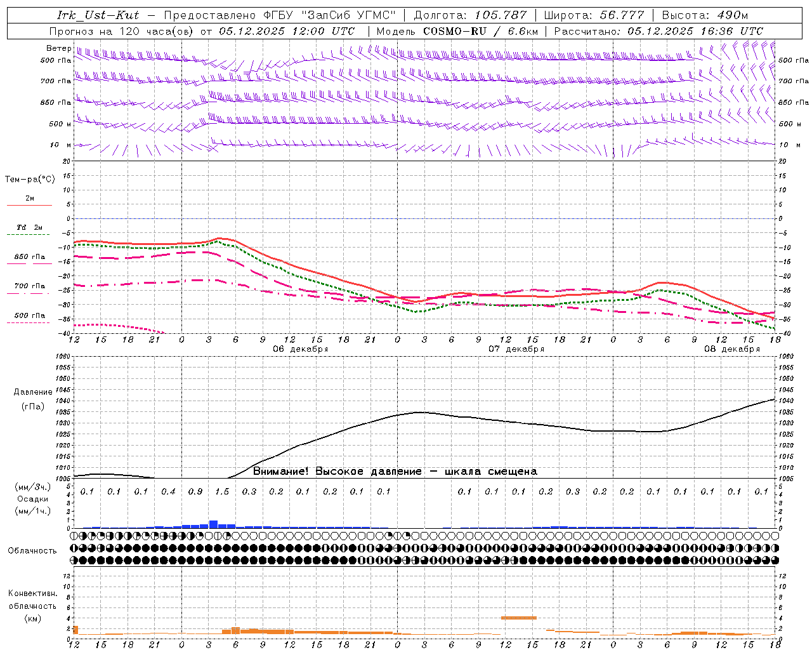812x650 pixels.
Task: Click the "Конвективн." convective cloud label
Action: coord(32,594)
